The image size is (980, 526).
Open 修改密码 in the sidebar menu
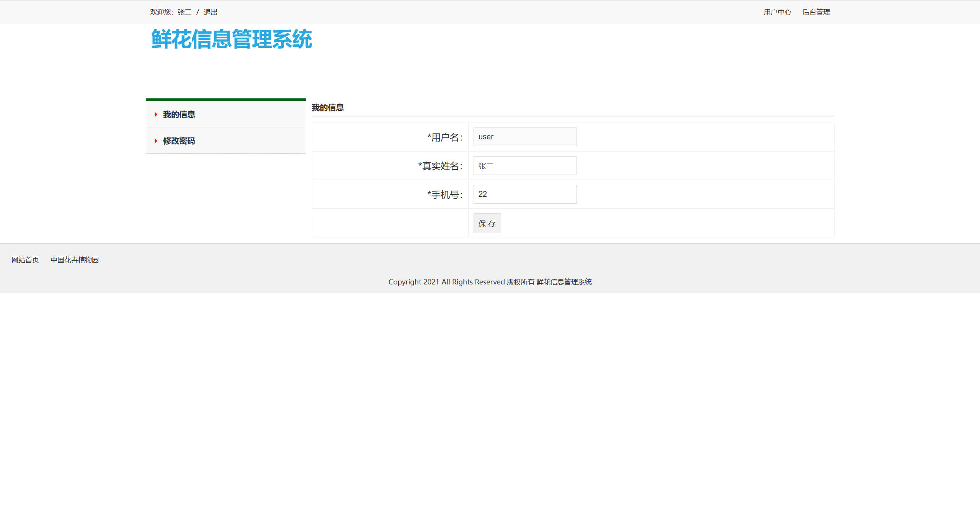(179, 141)
